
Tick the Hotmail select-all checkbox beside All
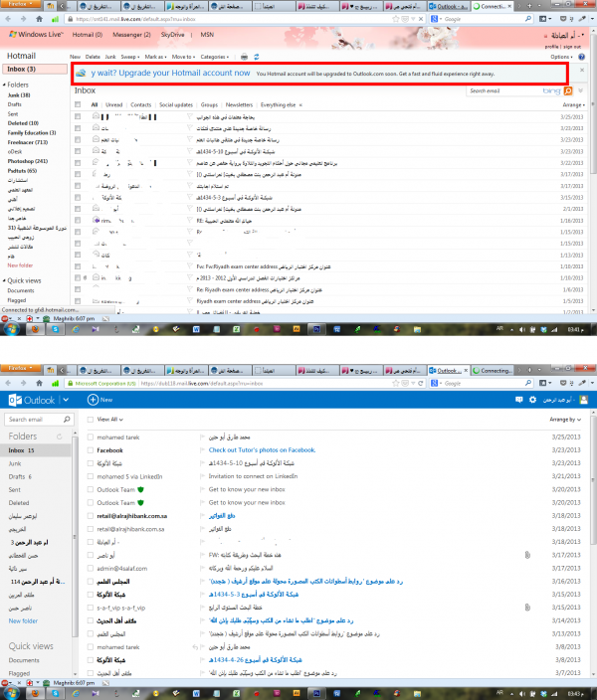pos(78,104)
